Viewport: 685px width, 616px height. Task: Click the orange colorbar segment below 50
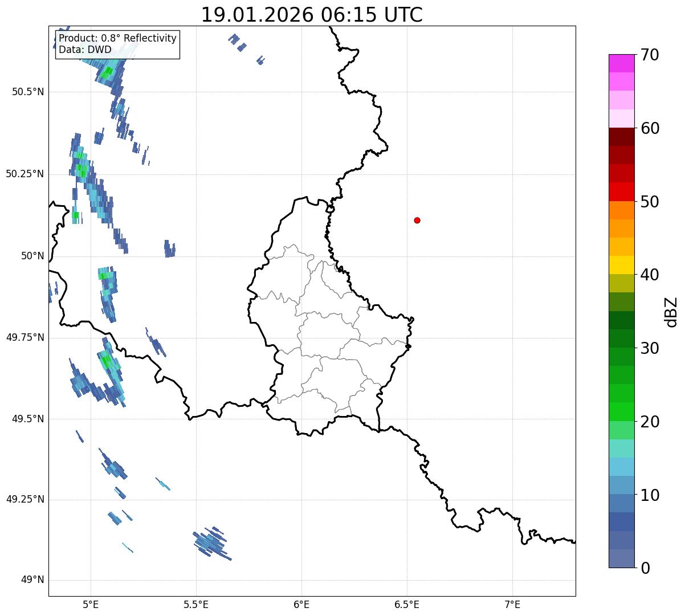[x=621, y=210]
